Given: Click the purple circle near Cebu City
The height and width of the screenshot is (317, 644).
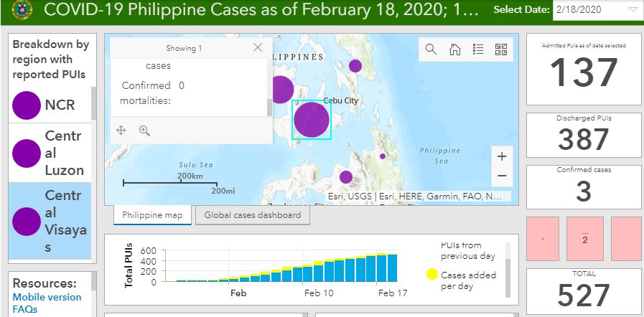Looking at the screenshot, I should click(311, 120).
